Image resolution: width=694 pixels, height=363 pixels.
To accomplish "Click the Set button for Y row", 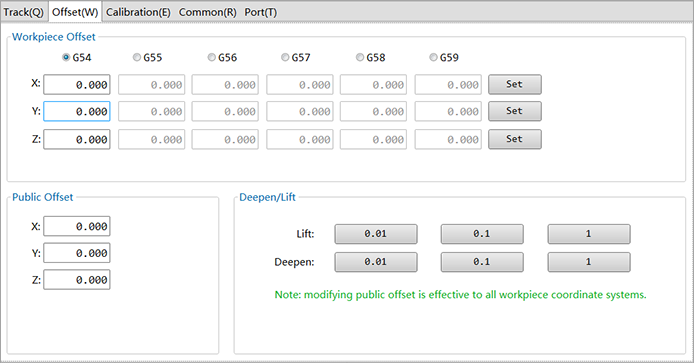I will pos(515,111).
